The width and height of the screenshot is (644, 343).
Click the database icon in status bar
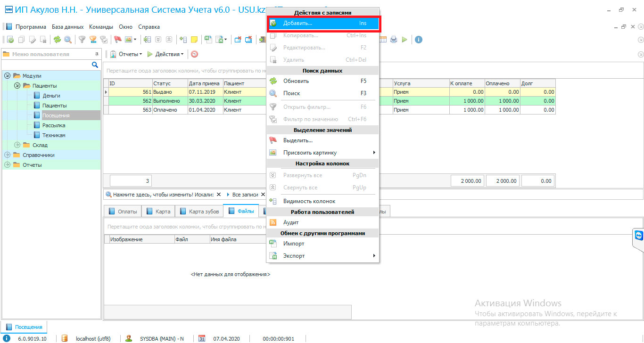click(65, 338)
